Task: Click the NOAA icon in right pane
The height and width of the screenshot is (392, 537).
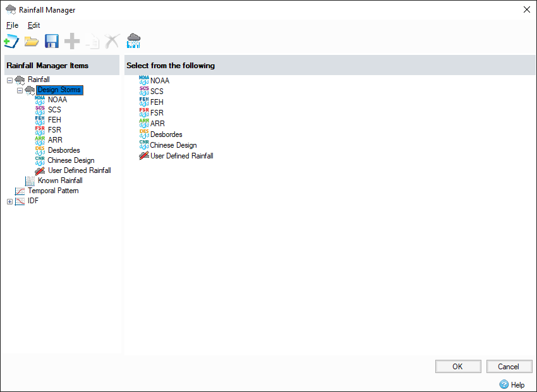Action: [144, 80]
